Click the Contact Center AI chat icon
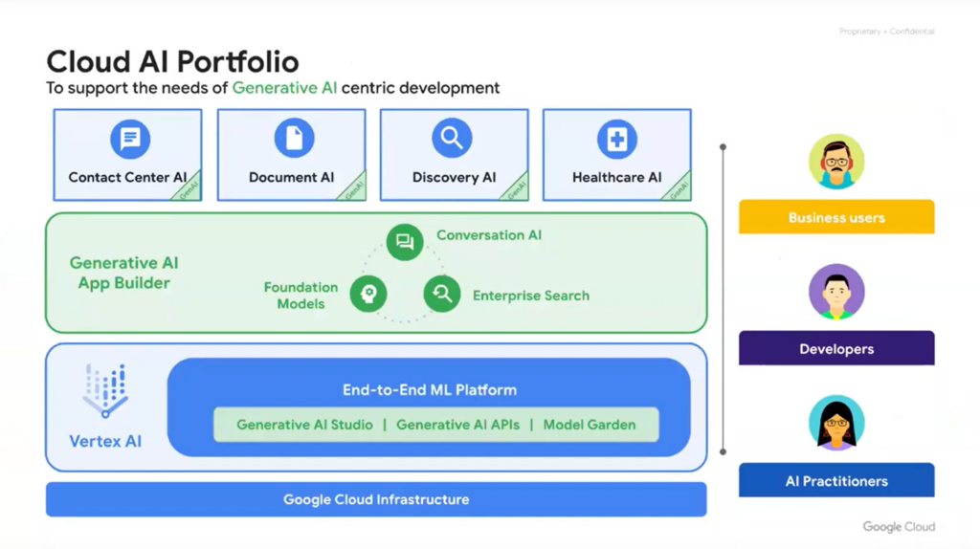This screenshot has width=980, height=549. pos(130,138)
